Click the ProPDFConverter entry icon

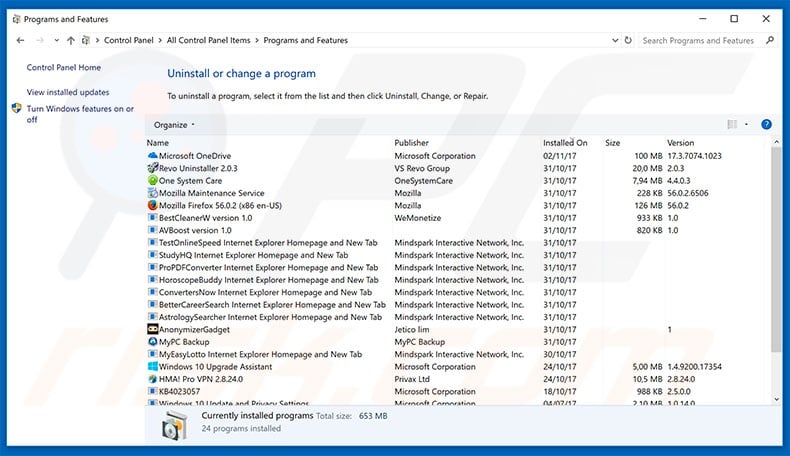[x=153, y=267]
